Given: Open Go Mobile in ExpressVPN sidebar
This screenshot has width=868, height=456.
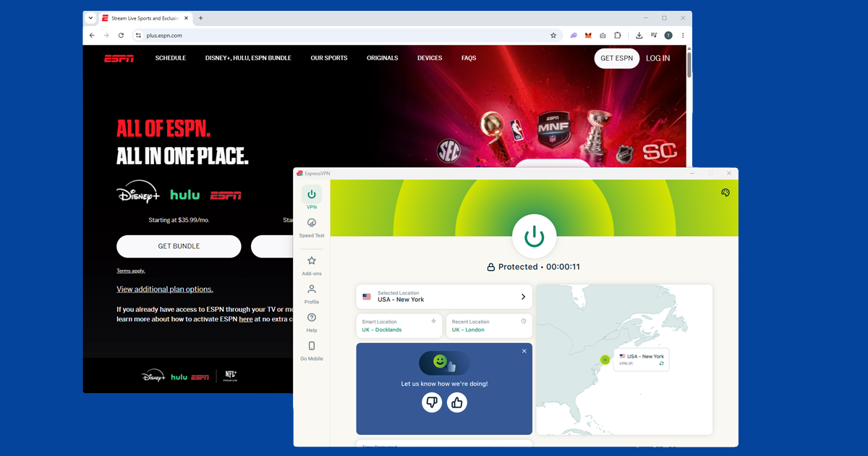Looking at the screenshot, I should (312, 351).
